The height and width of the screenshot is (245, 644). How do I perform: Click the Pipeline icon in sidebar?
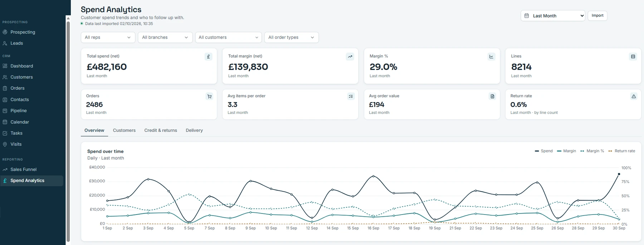pos(5,111)
